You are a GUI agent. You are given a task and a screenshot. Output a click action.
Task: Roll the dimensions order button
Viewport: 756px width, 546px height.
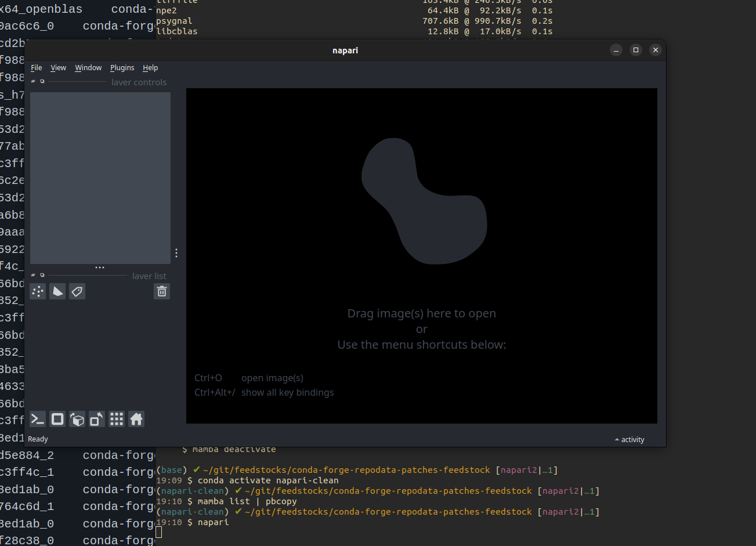[77, 419]
